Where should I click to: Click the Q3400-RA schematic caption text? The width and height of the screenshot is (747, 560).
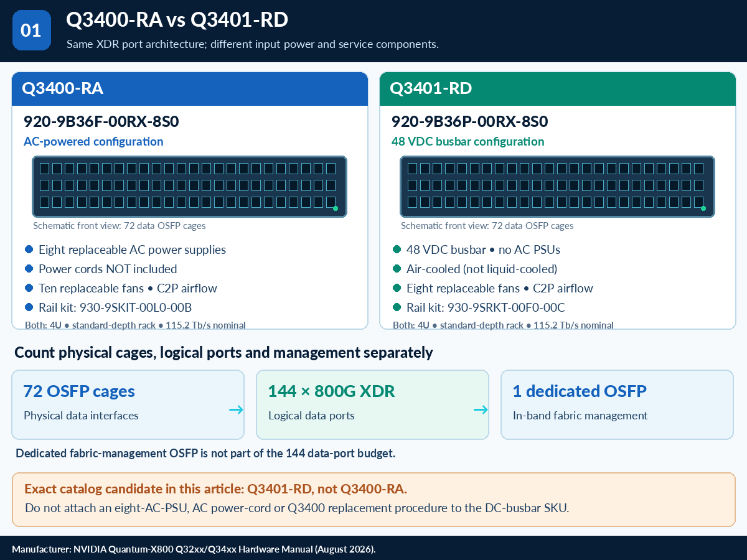pyautogui.click(x=120, y=226)
